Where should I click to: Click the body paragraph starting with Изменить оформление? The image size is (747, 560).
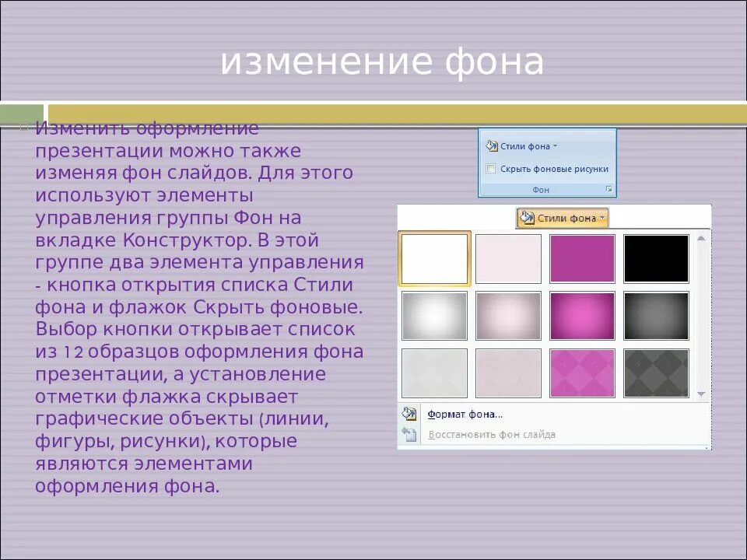coord(199,307)
